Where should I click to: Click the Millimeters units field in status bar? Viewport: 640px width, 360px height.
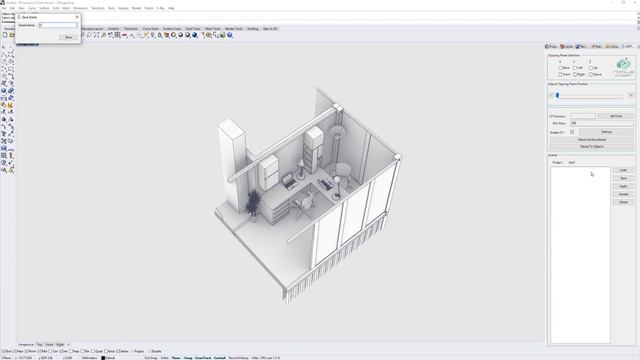(89, 358)
